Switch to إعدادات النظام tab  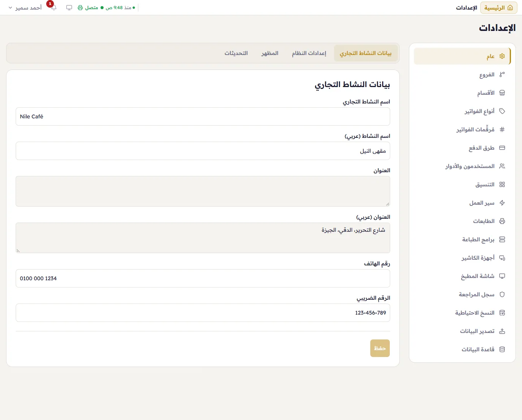[309, 53]
